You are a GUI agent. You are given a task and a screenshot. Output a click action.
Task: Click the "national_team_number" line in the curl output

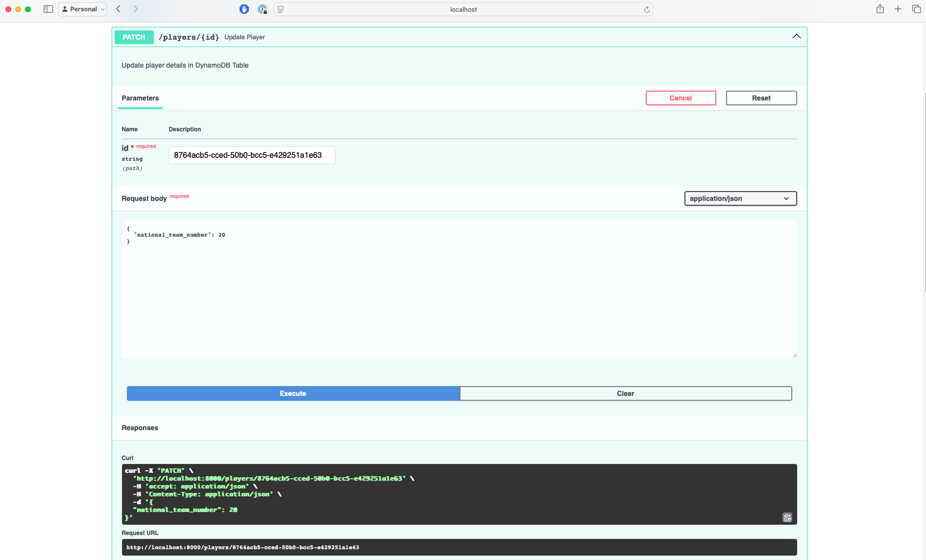click(x=185, y=510)
